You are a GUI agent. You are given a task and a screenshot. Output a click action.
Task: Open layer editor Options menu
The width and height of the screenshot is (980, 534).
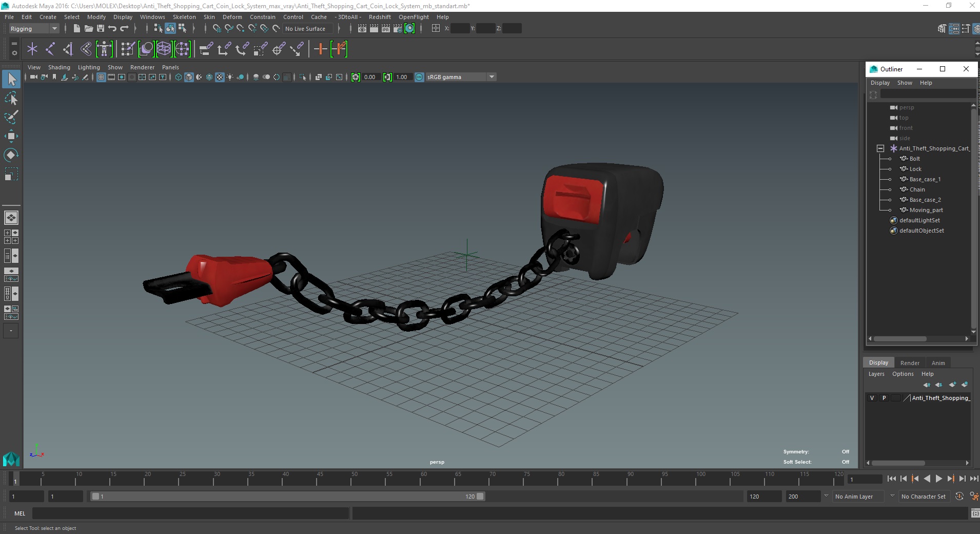903,374
